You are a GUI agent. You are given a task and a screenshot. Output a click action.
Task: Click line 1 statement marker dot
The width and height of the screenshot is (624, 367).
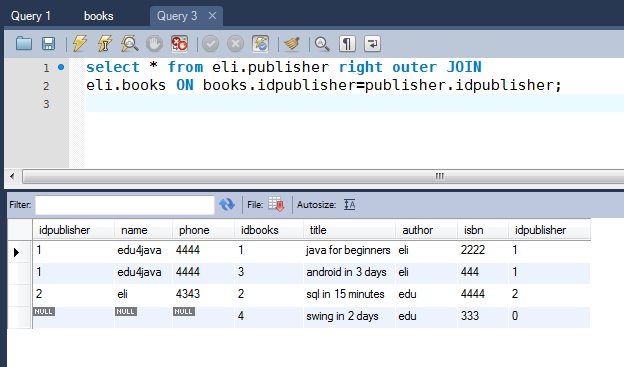coord(61,67)
